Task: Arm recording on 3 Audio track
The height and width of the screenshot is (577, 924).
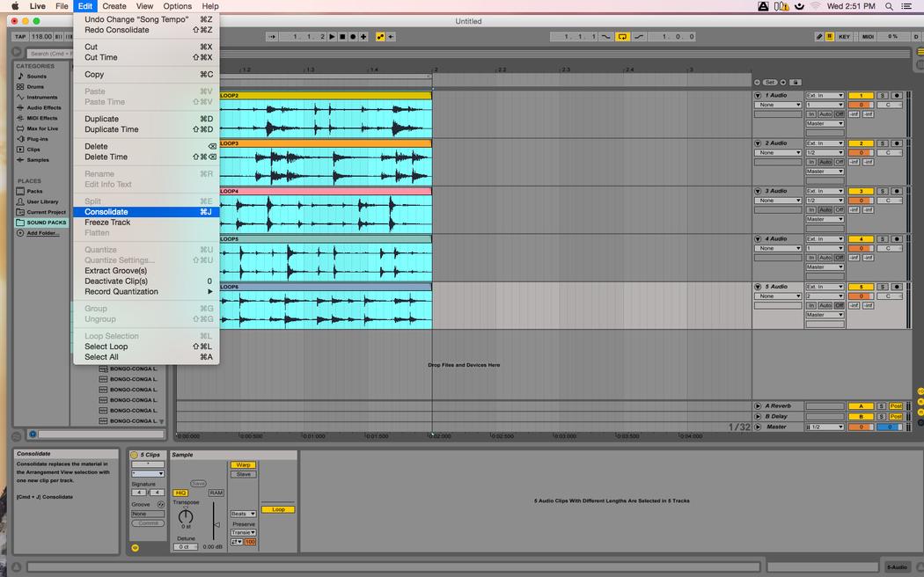Action: click(897, 192)
